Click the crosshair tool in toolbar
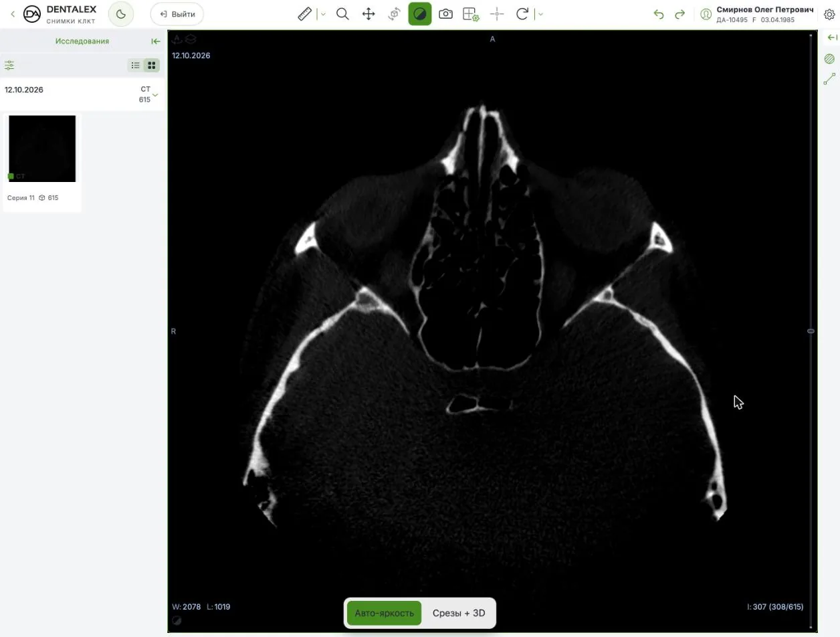This screenshot has height=637, width=840. [x=497, y=14]
